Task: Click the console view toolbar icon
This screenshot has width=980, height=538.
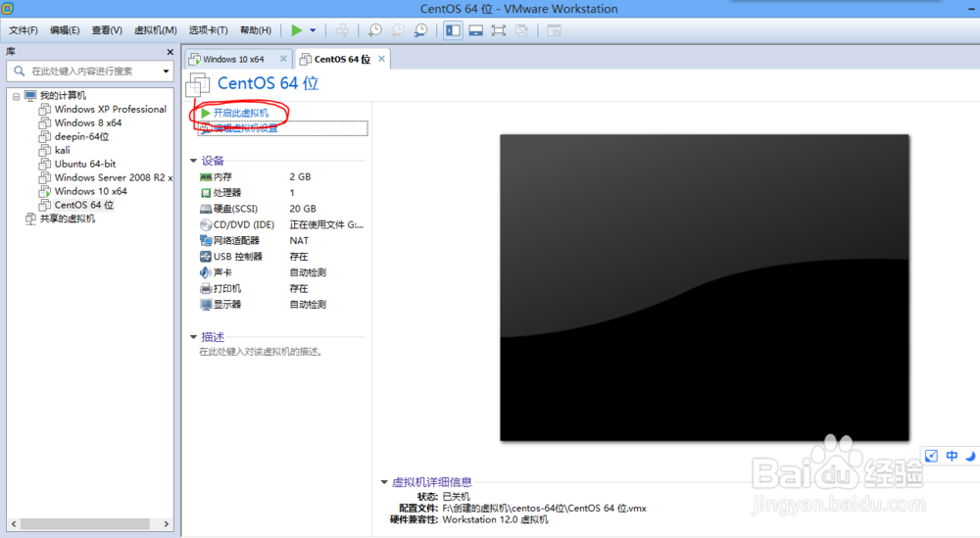Action: pos(554,30)
